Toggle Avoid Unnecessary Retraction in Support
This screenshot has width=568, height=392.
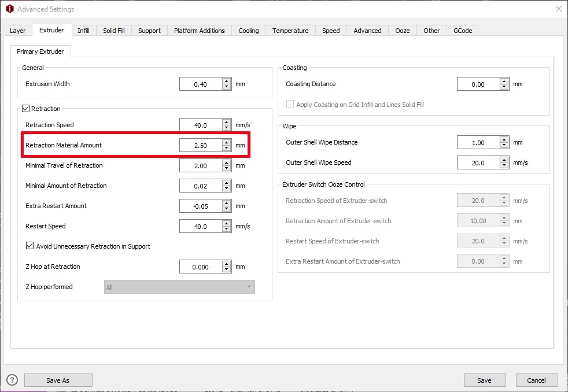[x=30, y=246]
